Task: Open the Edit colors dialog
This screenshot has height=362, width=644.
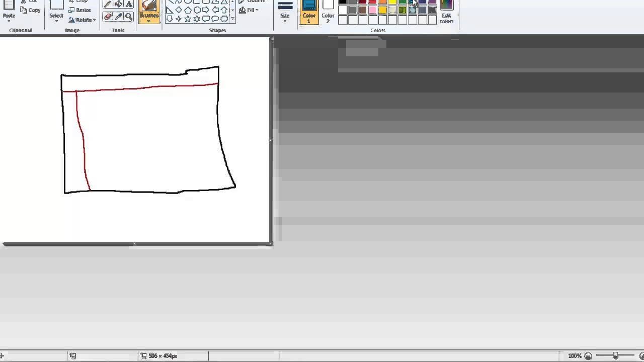Action: [x=446, y=11]
